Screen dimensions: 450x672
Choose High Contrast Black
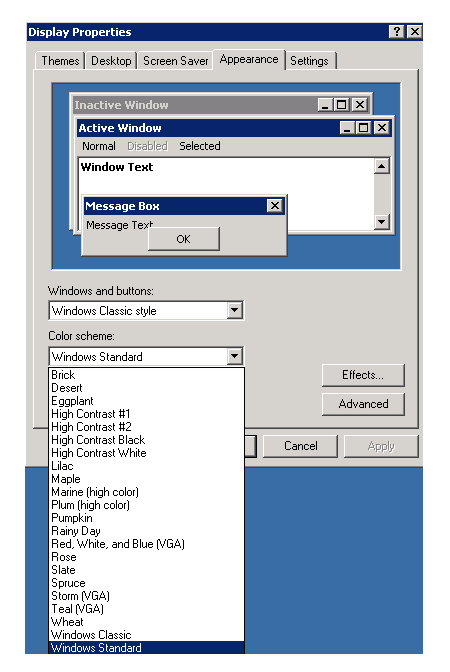point(147,440)
